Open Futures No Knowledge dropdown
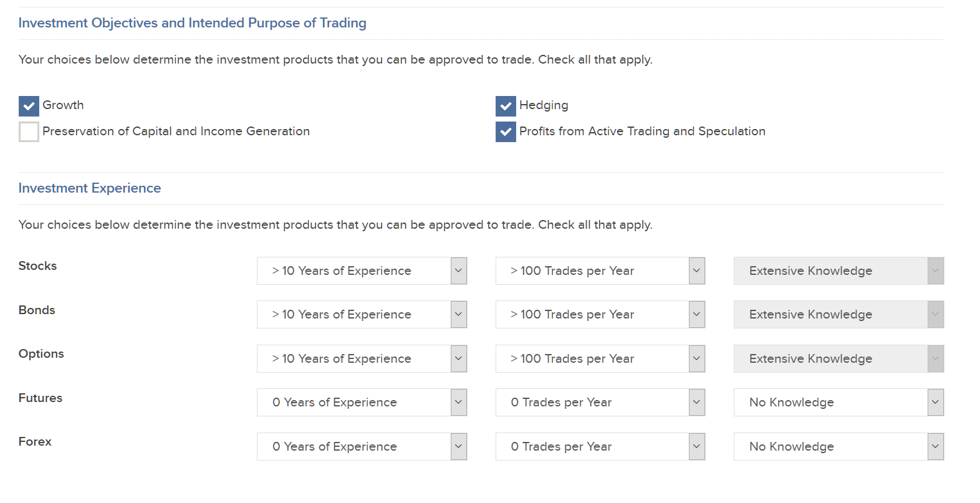 [838, 403]
